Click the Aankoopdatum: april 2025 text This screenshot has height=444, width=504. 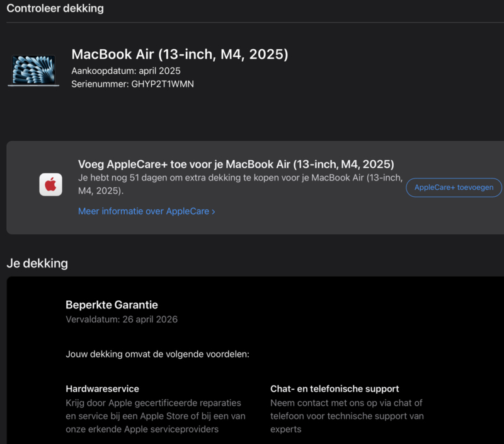click(x=126, y=71)
